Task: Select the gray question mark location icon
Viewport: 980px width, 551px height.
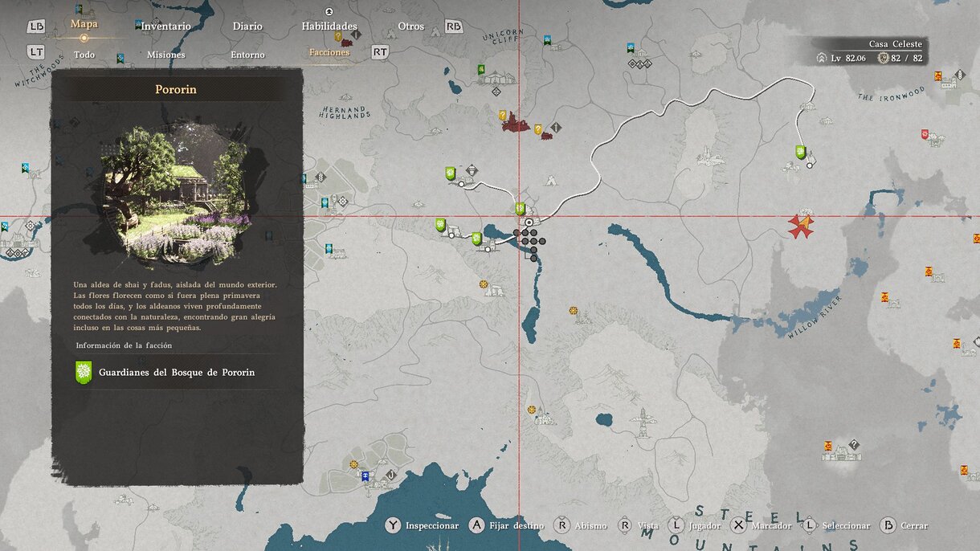Action: 854,444
